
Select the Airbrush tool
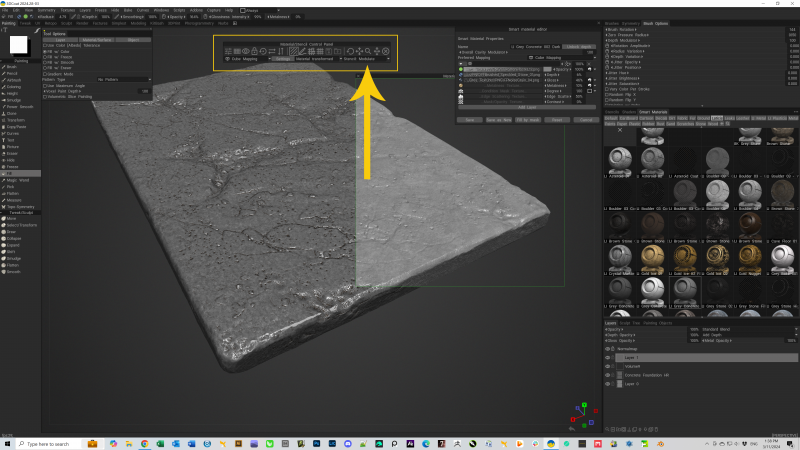pos(14,82)
